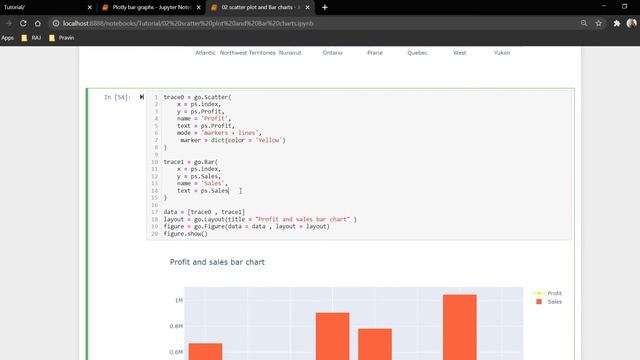Close the Tutorial/ tab
The image size is (640, 360).
tap(90, 7)
